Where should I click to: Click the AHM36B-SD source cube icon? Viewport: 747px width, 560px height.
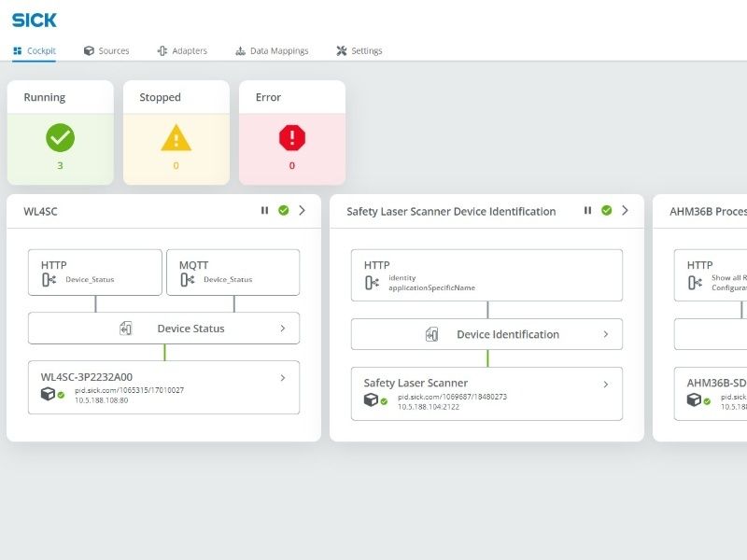[x=694, y=399]
